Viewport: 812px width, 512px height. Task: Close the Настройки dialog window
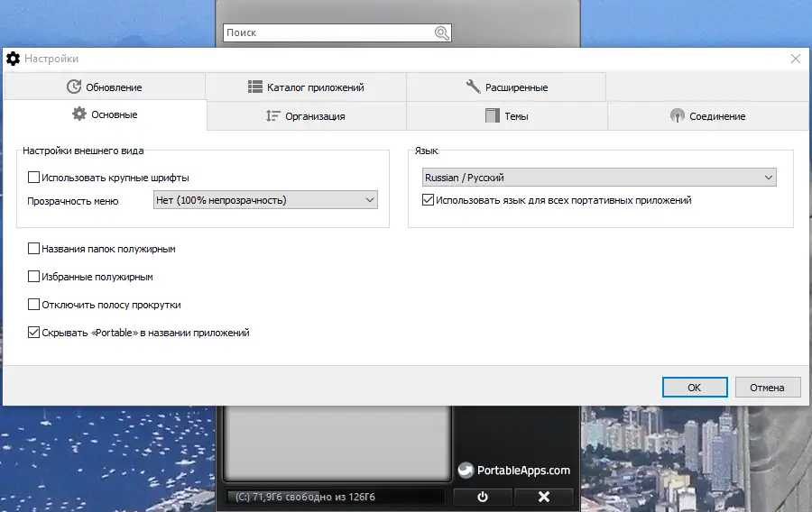(796, 59)
